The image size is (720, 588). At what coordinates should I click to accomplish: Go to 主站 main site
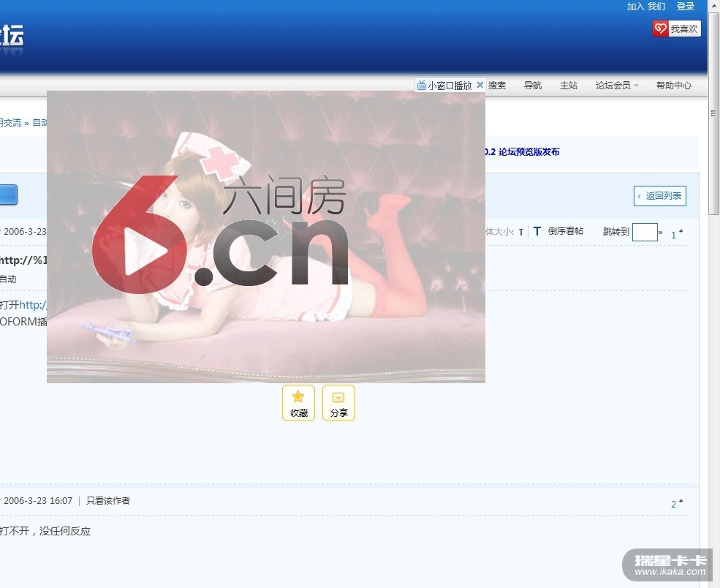[x=569, y=86]
